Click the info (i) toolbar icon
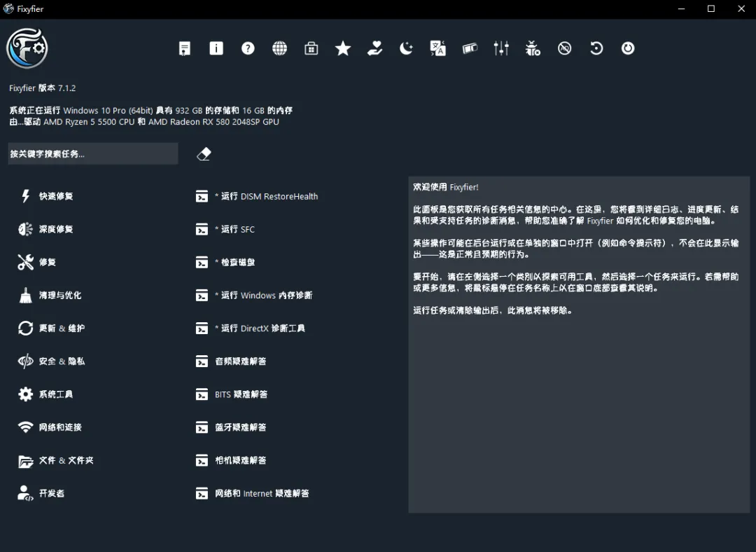The width and height of the screenshot is (756, 552). tap(216, 48)
